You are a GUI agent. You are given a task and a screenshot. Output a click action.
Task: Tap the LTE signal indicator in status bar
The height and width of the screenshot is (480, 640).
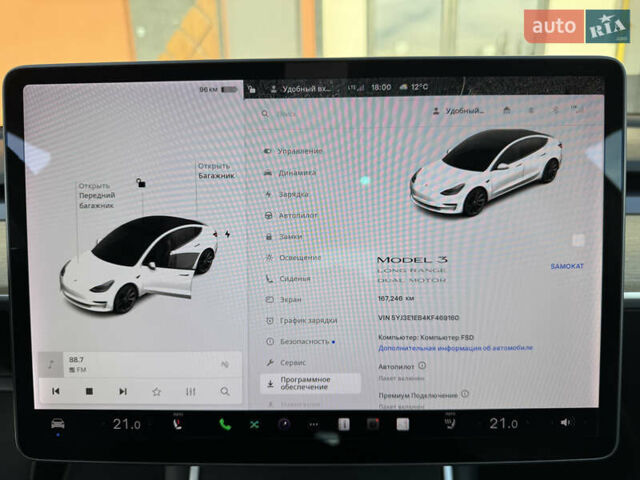[356, 87]
